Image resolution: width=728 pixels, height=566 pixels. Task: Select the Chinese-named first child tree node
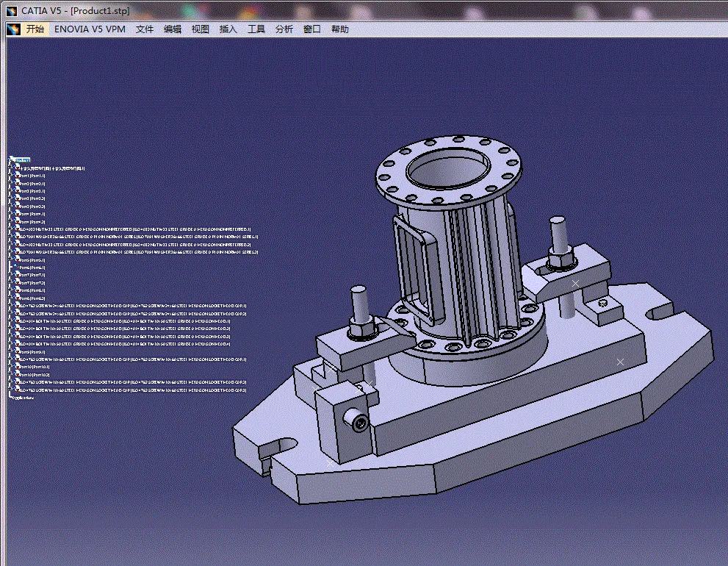(x=53, y=168)
